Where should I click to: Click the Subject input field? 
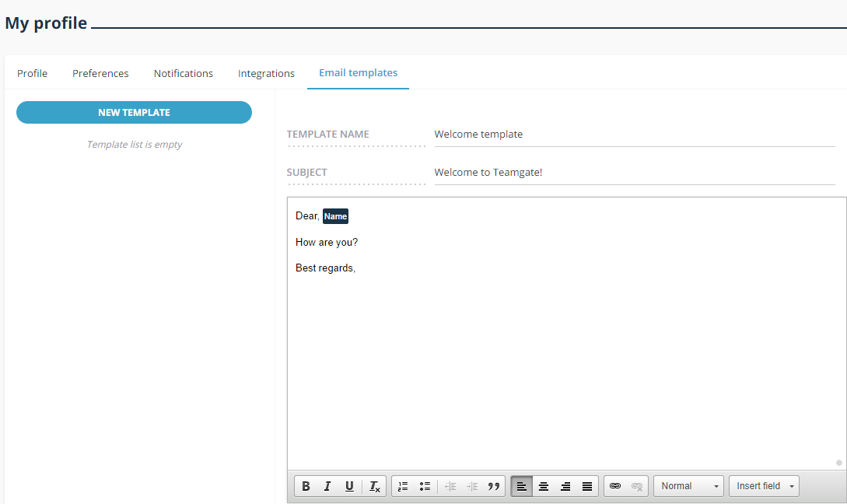tap(635, 173)
